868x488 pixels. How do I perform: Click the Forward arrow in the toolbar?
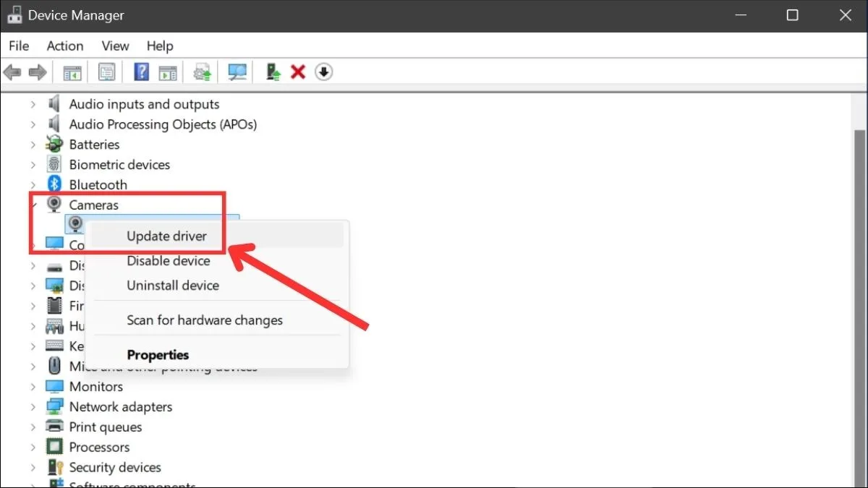pyautogui.click(x=38, y=72)
